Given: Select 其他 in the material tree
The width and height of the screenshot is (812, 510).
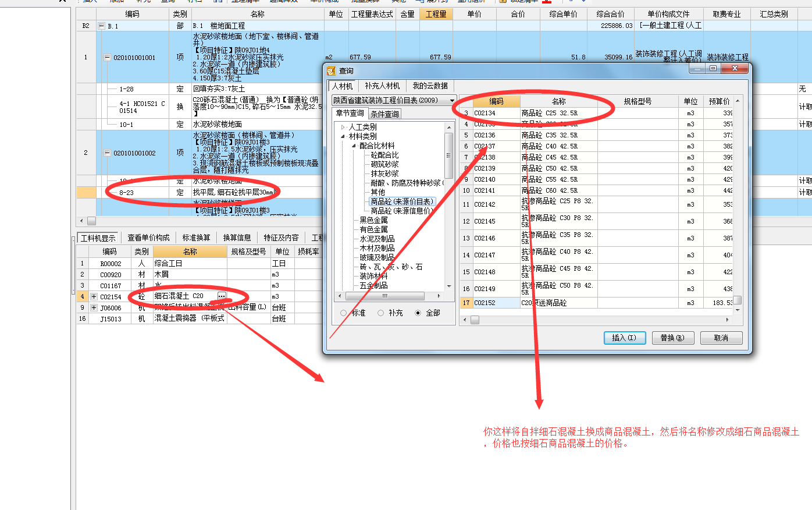Looking at the screenshot, I should click(377, 192).
